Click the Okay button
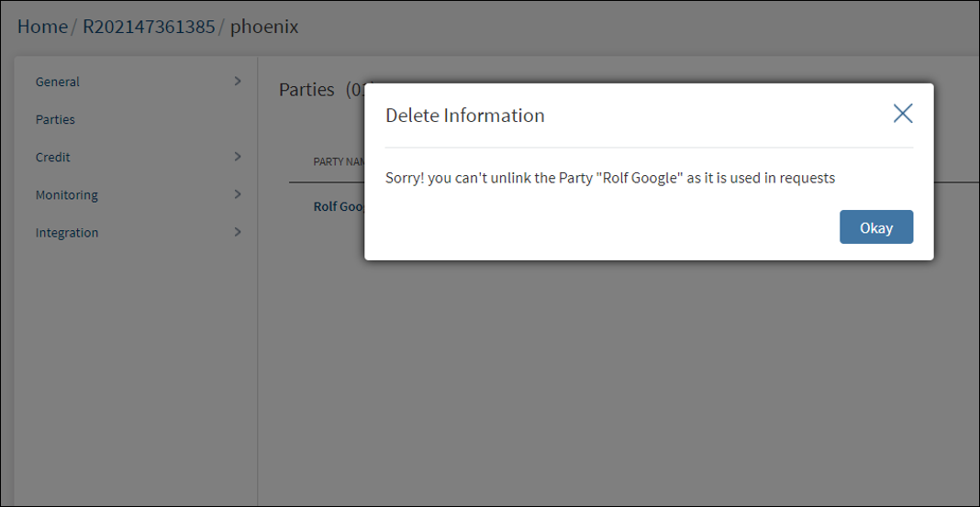980x507 pixels. [x=876, y=227]
